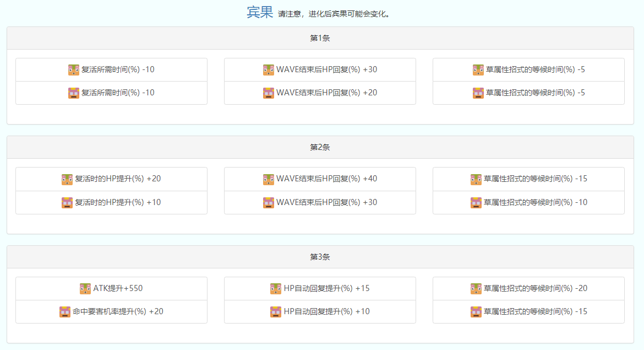Click the icon beside 复活时的HP提升(%) +20
The image size is (644, 350).
click(67, 179)
